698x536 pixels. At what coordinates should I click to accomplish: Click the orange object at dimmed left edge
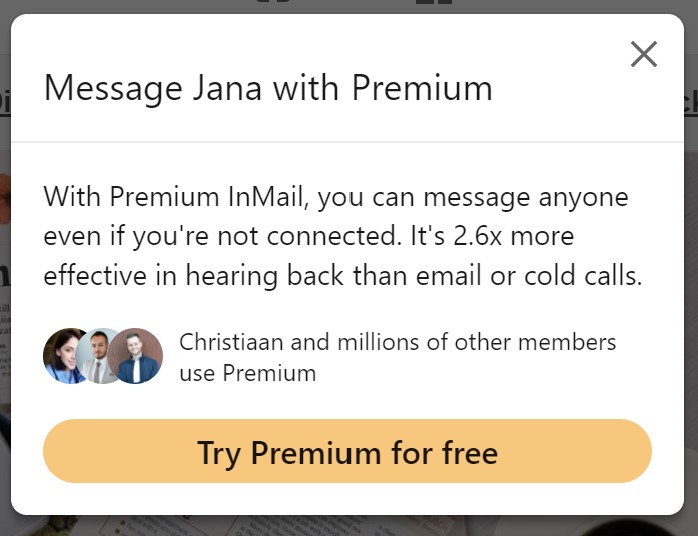tap(5, 199)
